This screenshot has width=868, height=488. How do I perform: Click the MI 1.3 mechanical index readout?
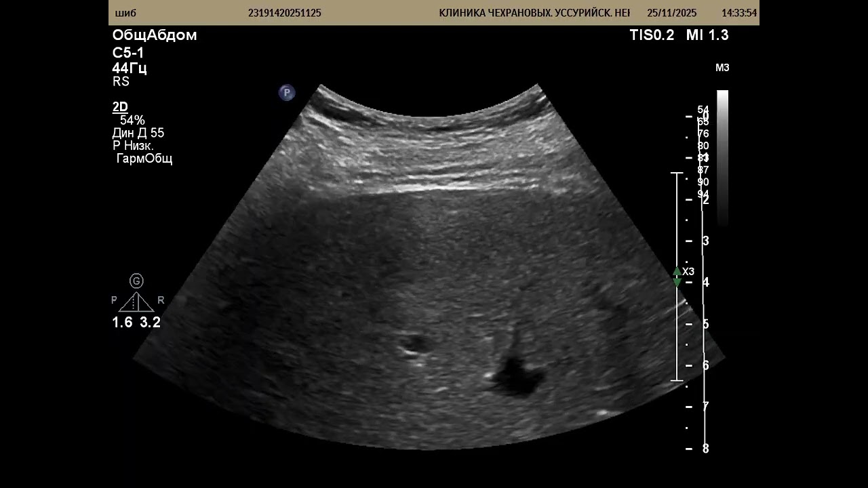(707, 35)
